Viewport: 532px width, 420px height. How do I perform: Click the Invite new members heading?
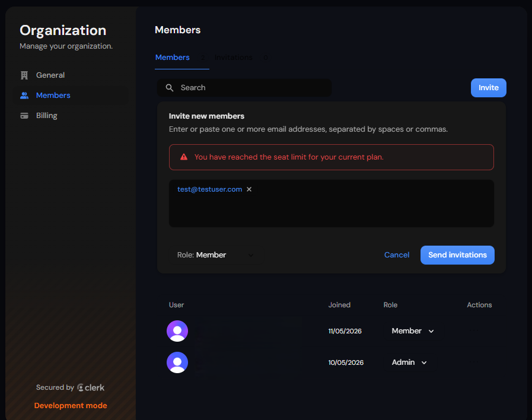(x=206, y=116)
